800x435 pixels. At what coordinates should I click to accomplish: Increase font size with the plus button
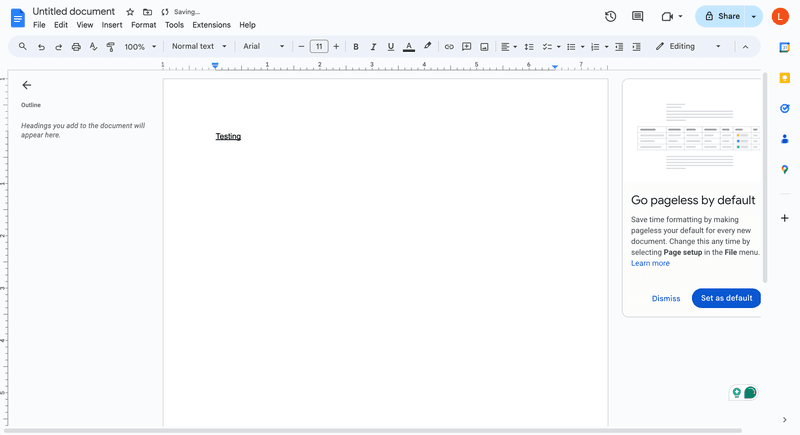pos(336,46)
